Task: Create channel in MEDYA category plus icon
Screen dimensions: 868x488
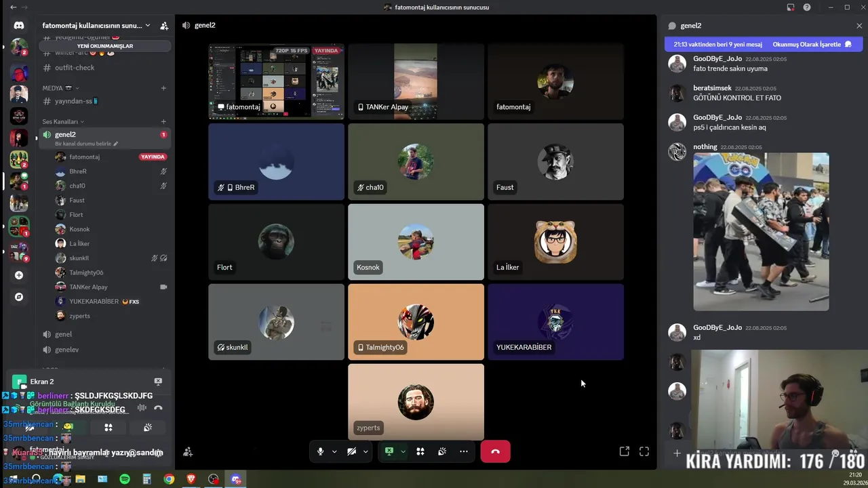Action: point(163,88)
